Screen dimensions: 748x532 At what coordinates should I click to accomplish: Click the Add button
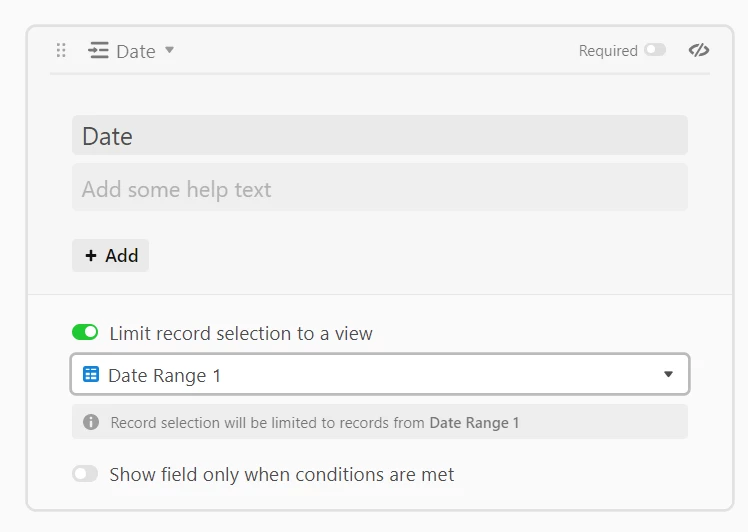point(111,256)
